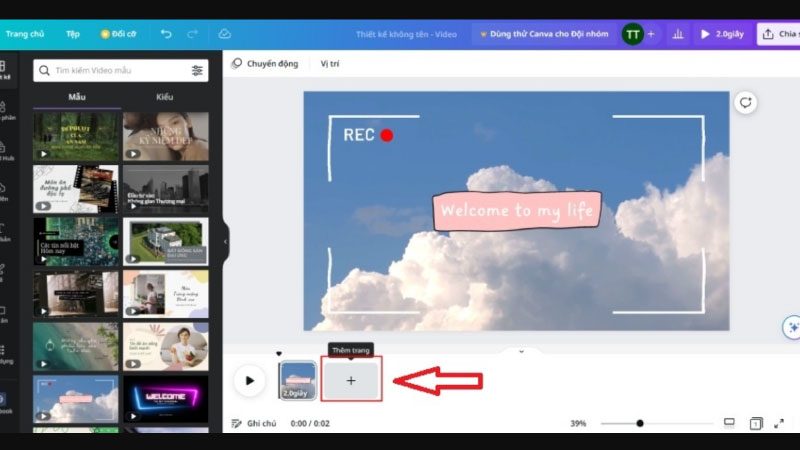Click the design title Thiết kế không tên

(x=406, y=34)
